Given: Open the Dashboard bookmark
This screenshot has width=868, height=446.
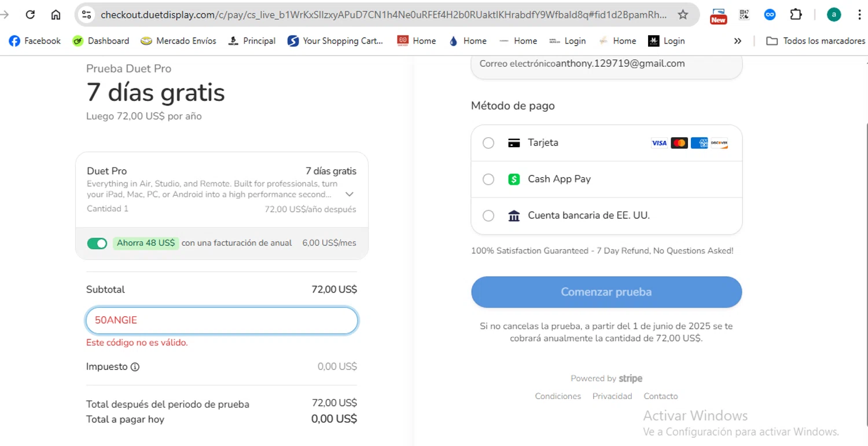Looking at the screenshot, I should tap(101, 41).
